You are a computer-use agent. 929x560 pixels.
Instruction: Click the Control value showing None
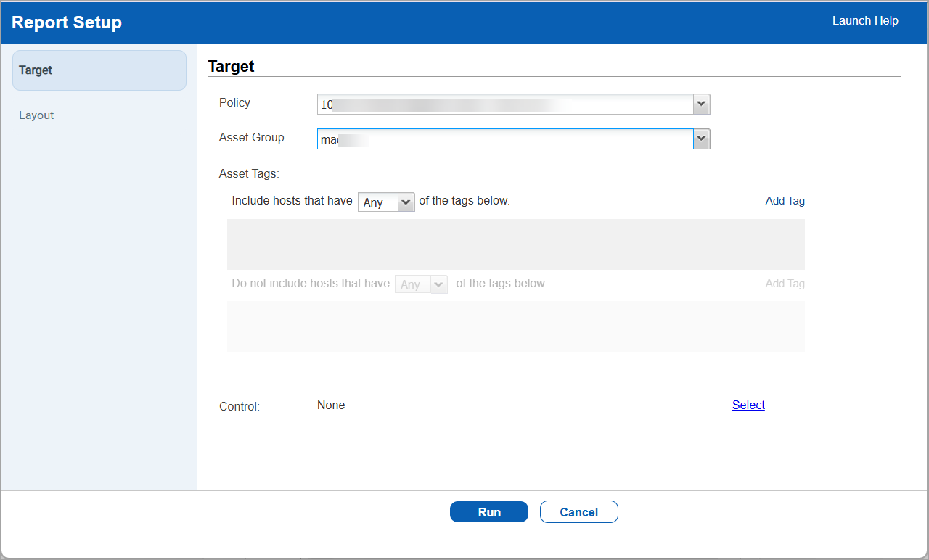click(331, 405)
